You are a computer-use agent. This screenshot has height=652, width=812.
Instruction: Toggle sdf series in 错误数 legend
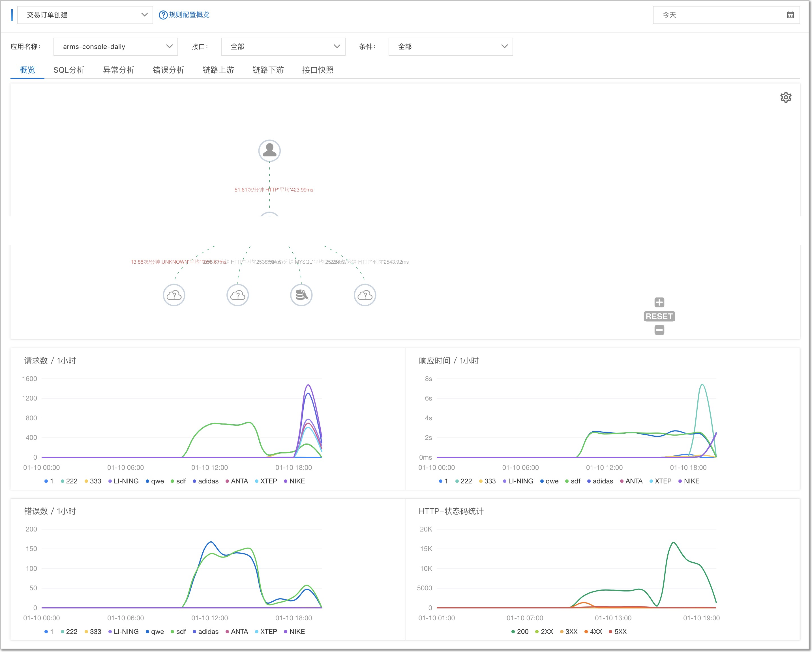[x=178, y=632]
